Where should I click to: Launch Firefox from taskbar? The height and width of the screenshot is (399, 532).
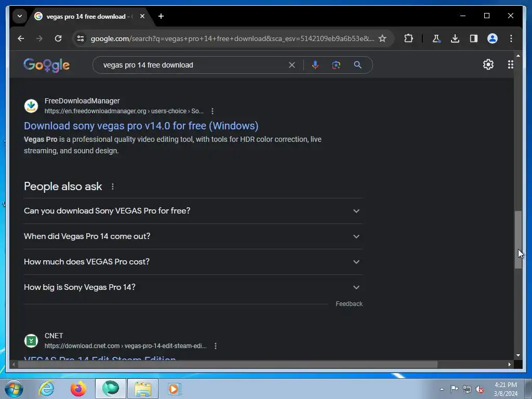(x=78, y=389)
